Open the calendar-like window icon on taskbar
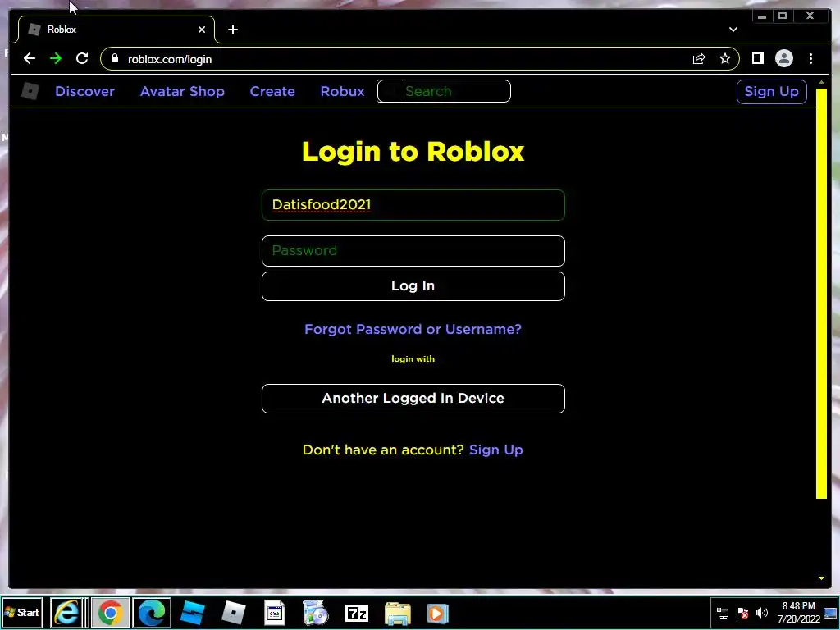840x630 pixels. coord(275,613)
